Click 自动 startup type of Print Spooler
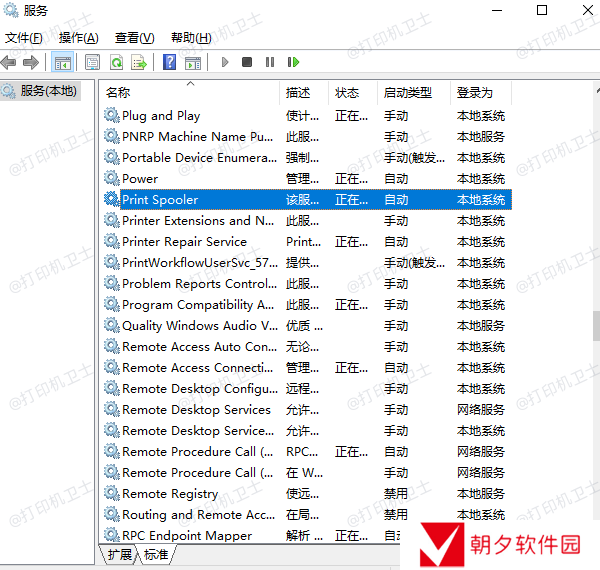Viewport: 600px width, 570px height. (x=396, y=200)
